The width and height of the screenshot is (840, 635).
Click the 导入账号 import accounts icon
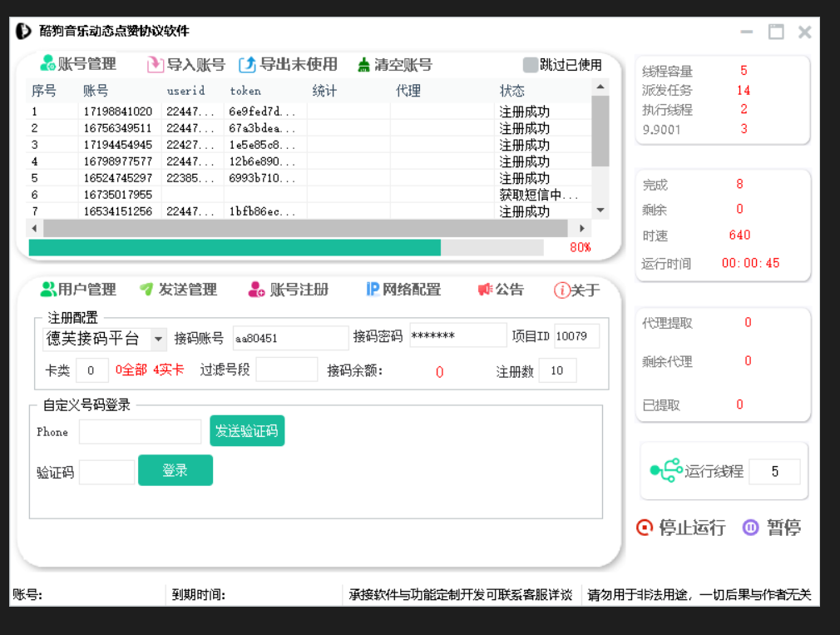point(156,65)
